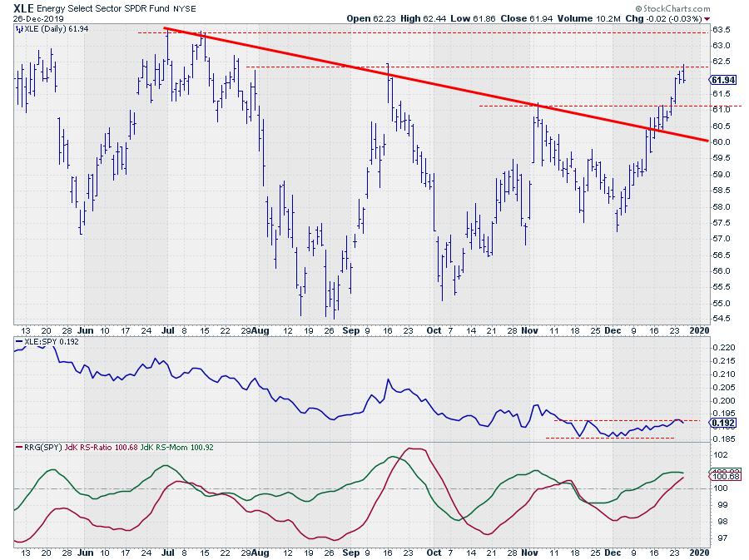This screenshot has height=560, width=749.
Task: Click the Open 62.23 value in header
Action: coord(372,18)
